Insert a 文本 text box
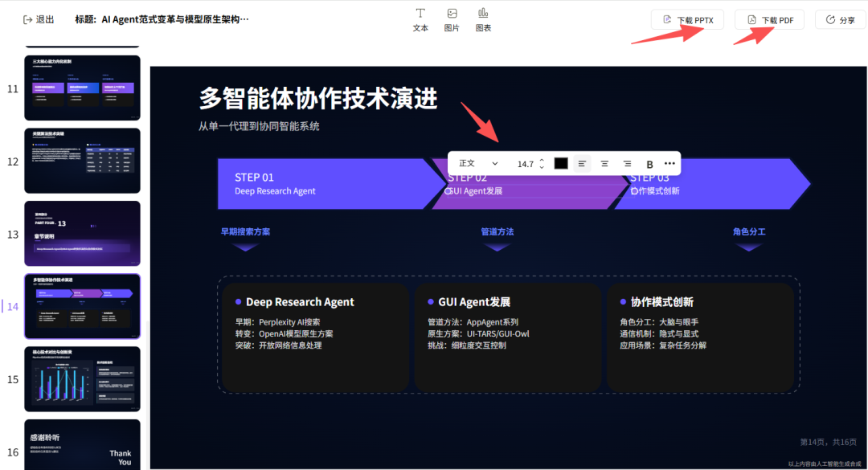This screenshot has height=470, width=868. (x=420, y=20)
